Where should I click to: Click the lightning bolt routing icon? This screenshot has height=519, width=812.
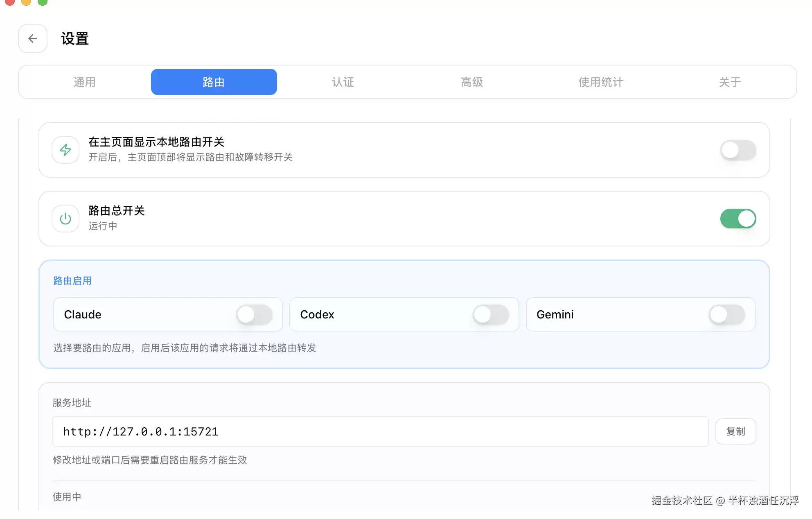coord(65,150)
